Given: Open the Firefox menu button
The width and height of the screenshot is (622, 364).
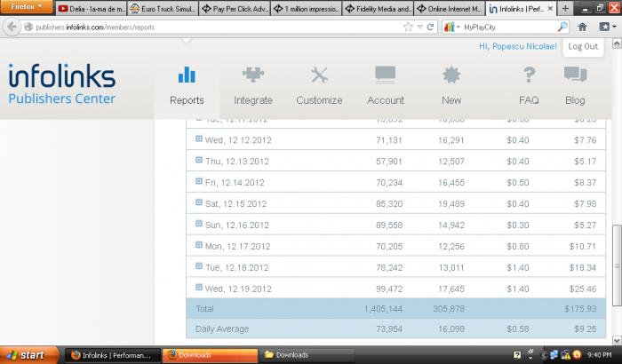Looking at the screenshot, I should click(26, 7).
